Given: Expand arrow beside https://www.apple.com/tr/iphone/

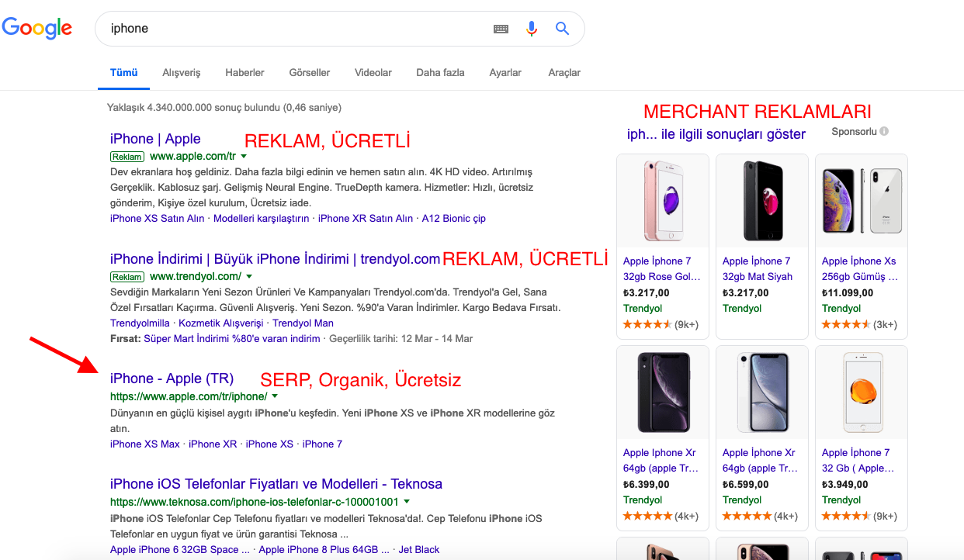Looking at the screenshot, I should [275, 396].
